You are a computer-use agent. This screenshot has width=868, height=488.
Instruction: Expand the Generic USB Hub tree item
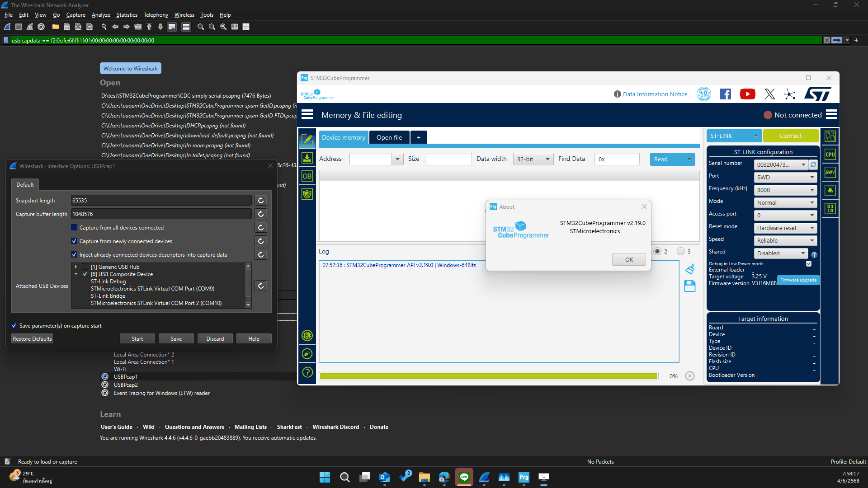(x=75, y=267)
